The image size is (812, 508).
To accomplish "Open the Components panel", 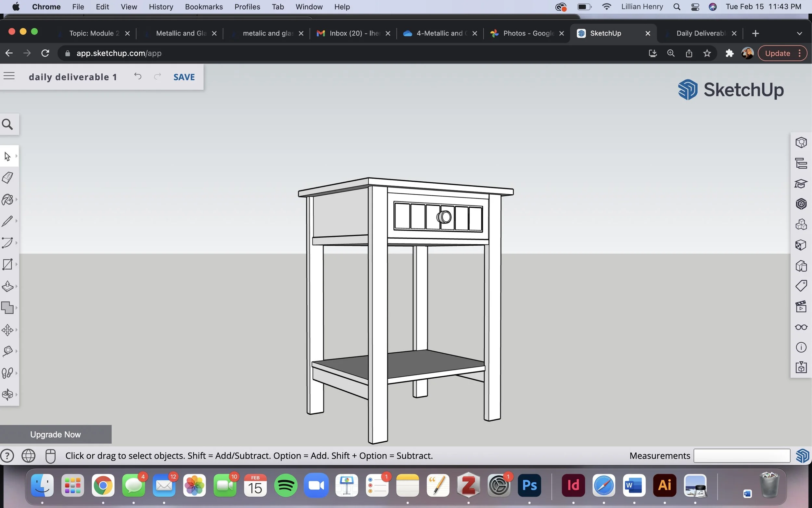I will (x=802, y=224).
